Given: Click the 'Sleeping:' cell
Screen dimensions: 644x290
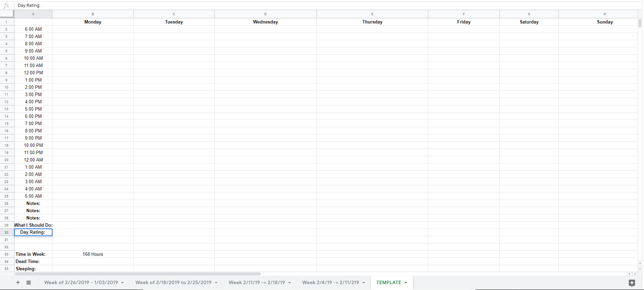Looking at the screenshot, I should point(33,269).
